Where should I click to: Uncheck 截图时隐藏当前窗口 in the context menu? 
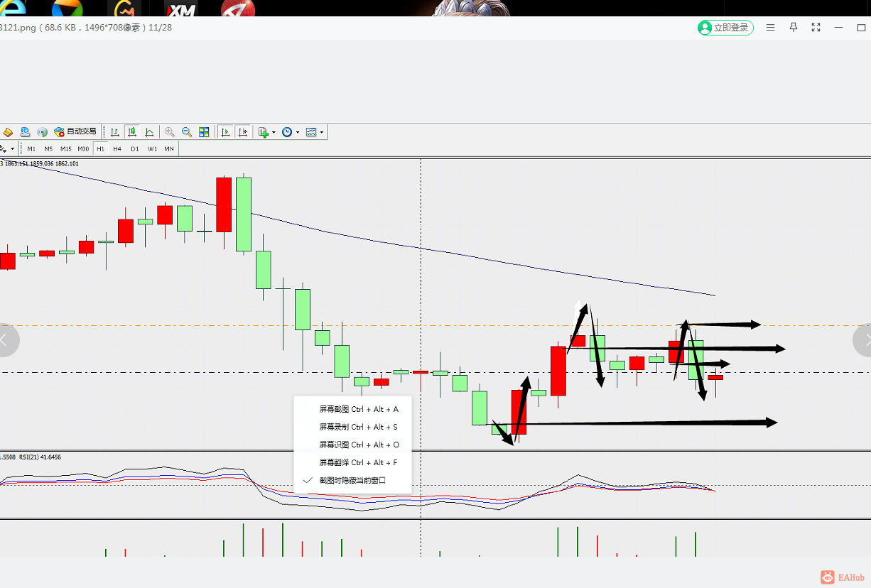coord(352,480)
